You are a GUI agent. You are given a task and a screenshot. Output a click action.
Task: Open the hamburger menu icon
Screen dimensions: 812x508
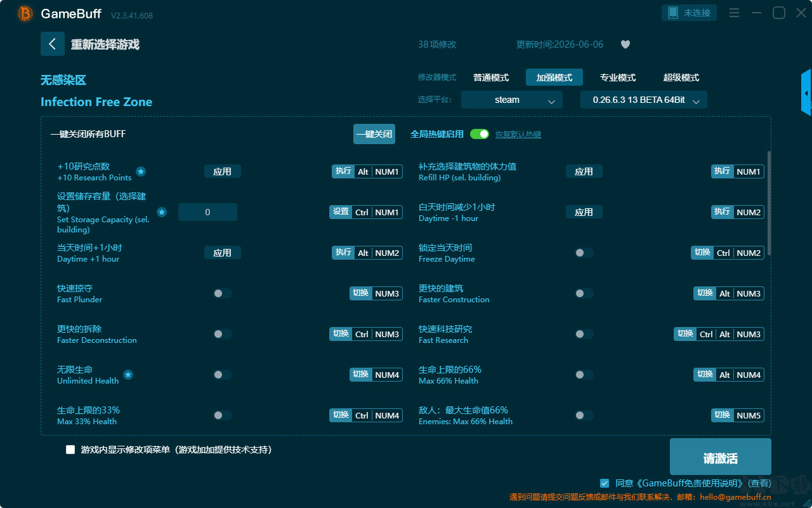point(734,13)
